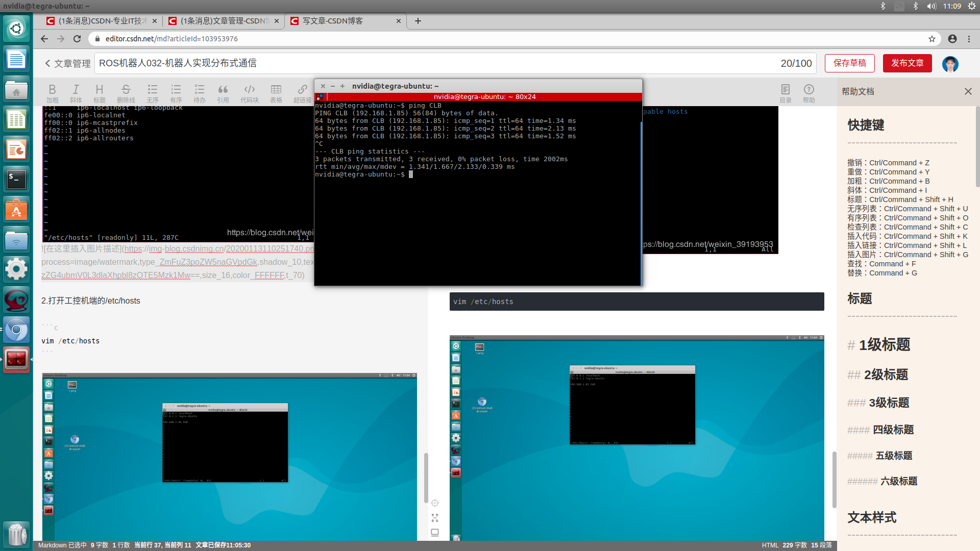The width and height of the screenshot is (980, 551).
Task: Open Terminator red terminal dock icon
Action: (16, 360)
